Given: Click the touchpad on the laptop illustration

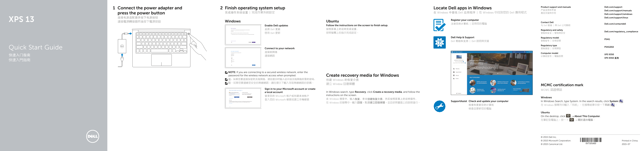Looking at the screenshot, I should (x=162, y=60).
